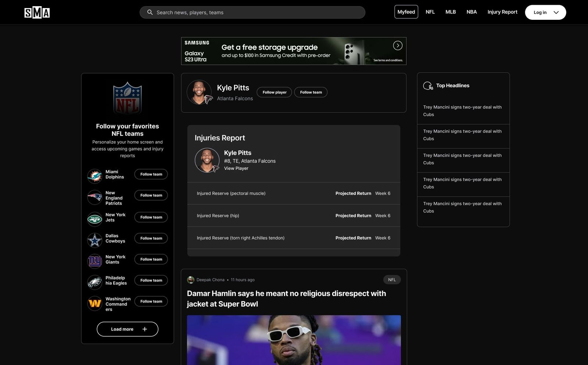Click the Miami Dolphins team logo
Image resolution: width=588 pixels, height=365 pixels.
[95, 176]
